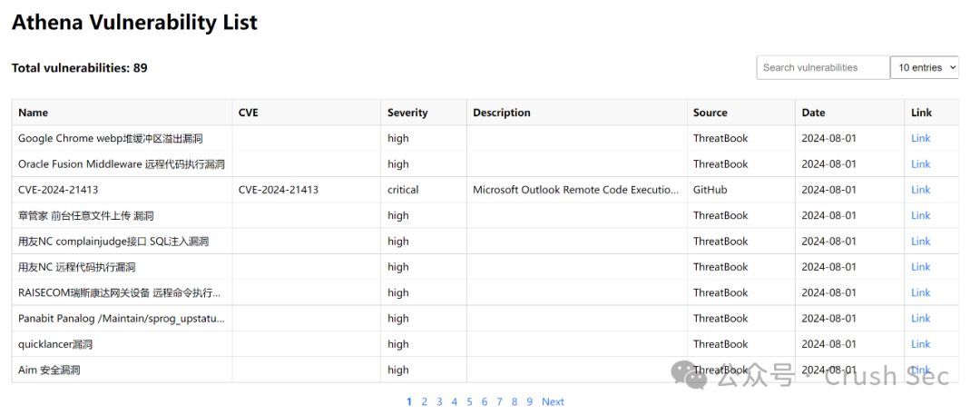The image size is (980, 415).
Task: Click the Source column header
Action: pyautogui.click(x=741, y=113)
